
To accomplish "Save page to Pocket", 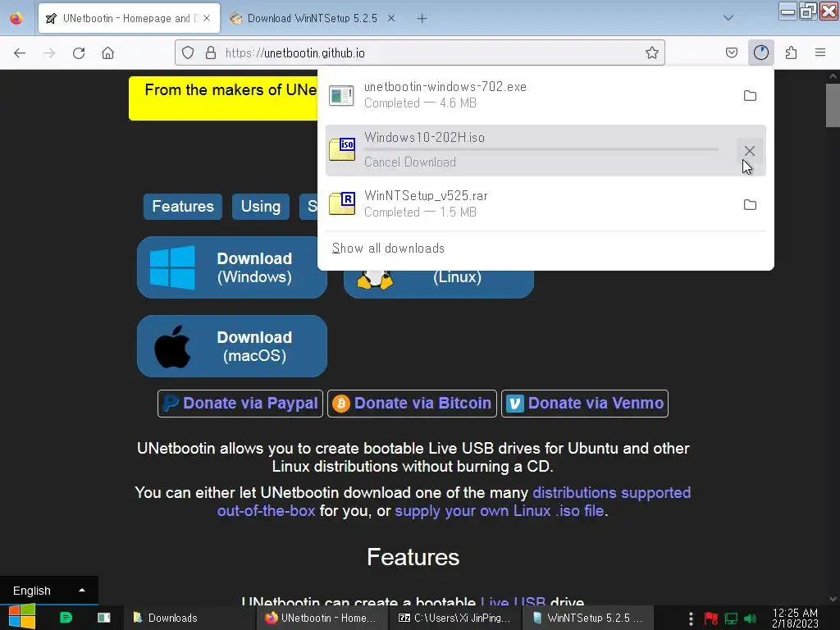I will [731, 52].
